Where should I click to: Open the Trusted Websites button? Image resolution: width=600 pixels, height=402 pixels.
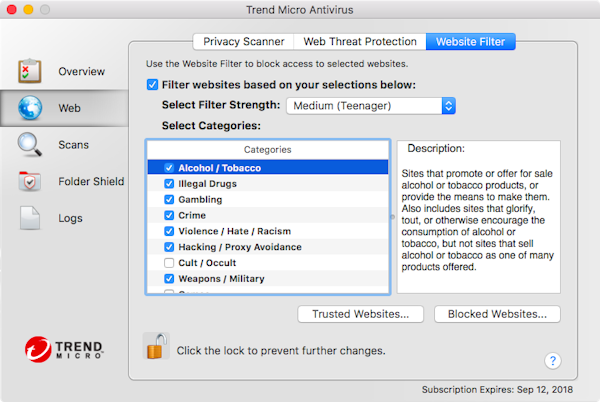point(360,314)
